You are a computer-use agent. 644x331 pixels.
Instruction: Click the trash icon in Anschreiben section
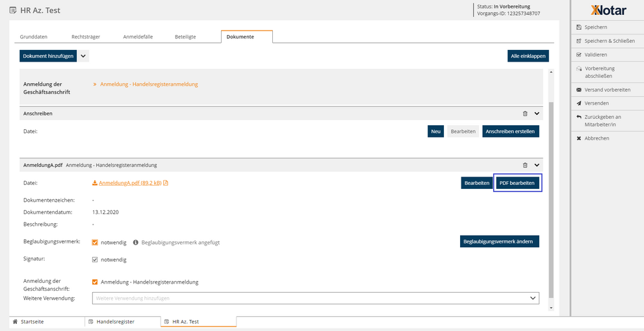point(525,114)
